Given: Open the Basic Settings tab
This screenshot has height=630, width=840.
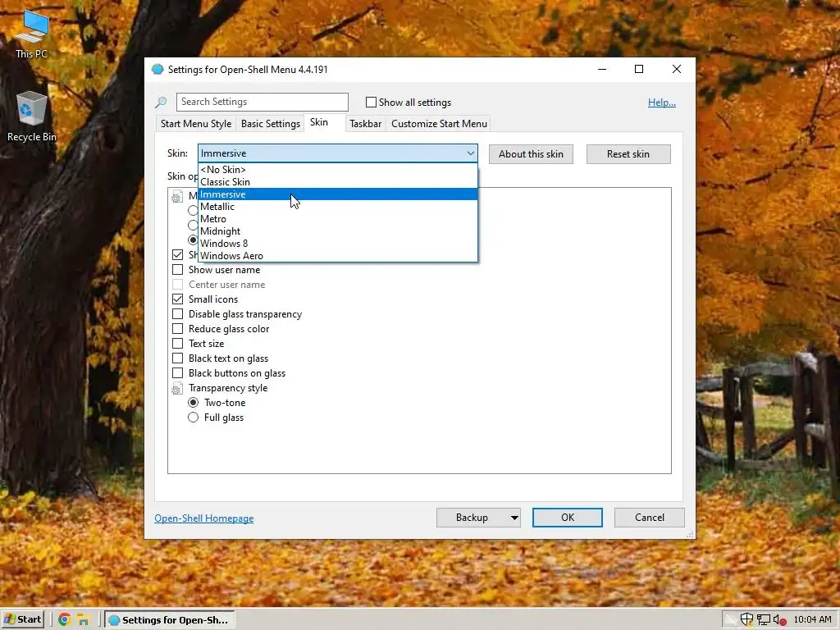Looking at the screenshot, I should coord(271,124).
